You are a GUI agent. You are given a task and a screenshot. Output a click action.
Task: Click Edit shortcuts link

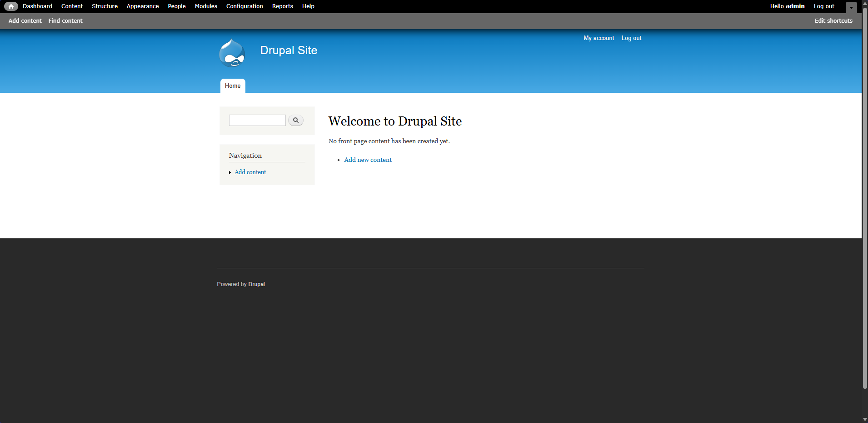(833, 21)
